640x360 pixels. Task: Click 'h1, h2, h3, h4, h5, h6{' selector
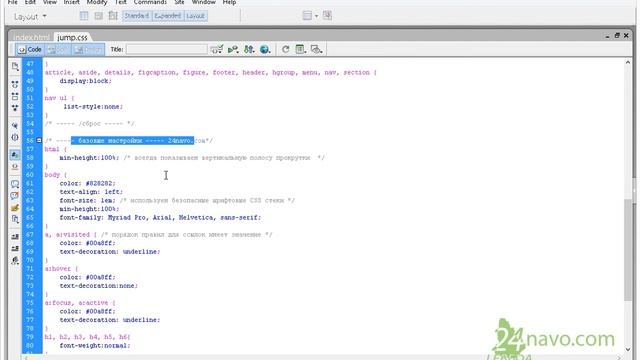point(87,337)
